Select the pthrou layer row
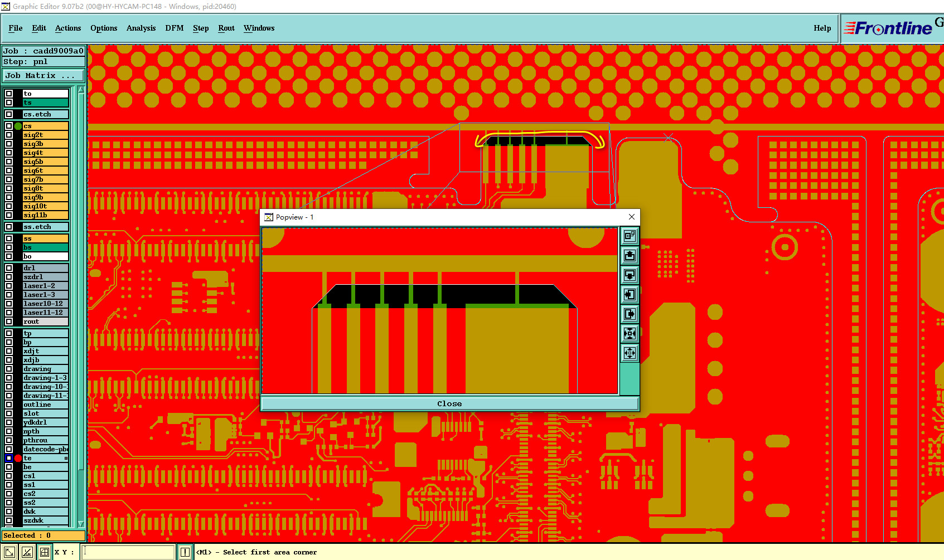 (x=45, y=440)
